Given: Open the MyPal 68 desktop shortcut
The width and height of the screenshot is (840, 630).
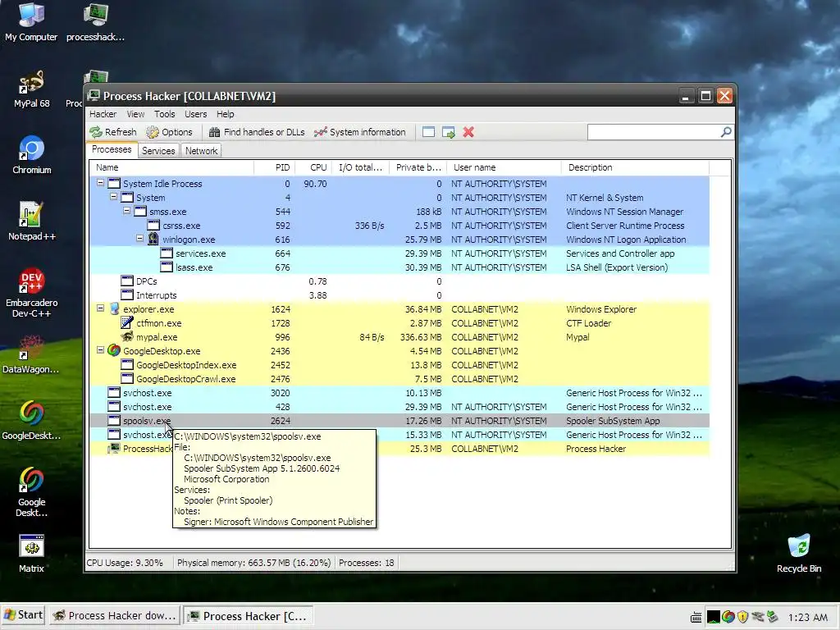Looking at the screenshot, I should pyautogui.click(x=32, y=89).
